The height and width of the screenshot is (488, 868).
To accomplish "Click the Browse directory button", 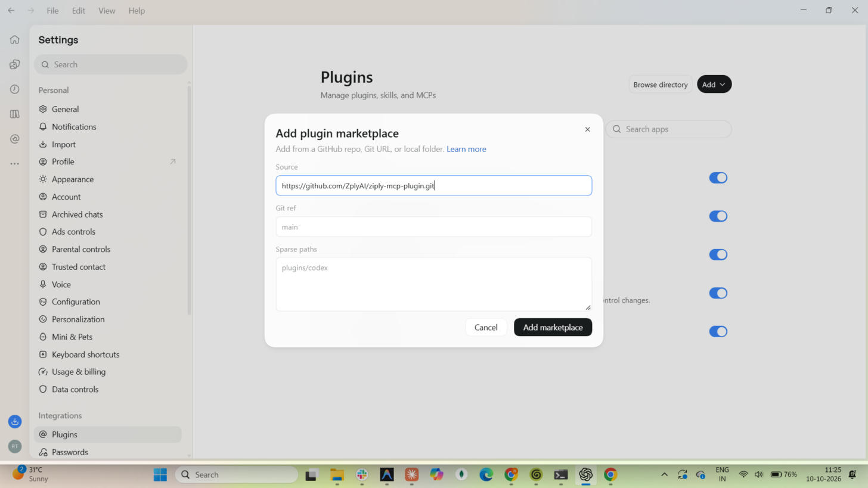I will pyautogui.click(x=661, y=85).
